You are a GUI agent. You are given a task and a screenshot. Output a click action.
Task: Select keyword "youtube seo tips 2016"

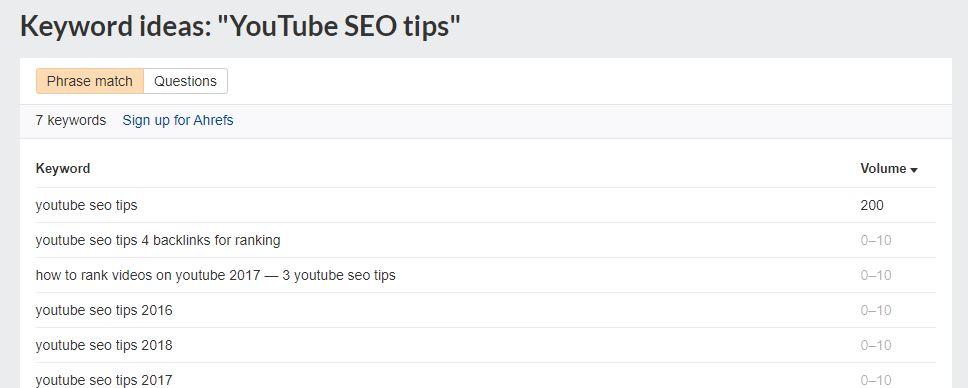click(104, 310)
